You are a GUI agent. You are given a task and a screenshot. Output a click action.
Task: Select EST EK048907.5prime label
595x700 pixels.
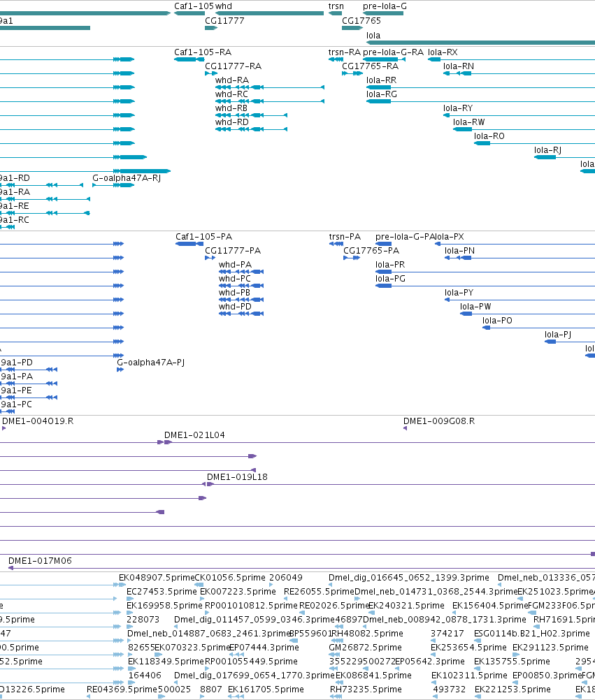157,578
